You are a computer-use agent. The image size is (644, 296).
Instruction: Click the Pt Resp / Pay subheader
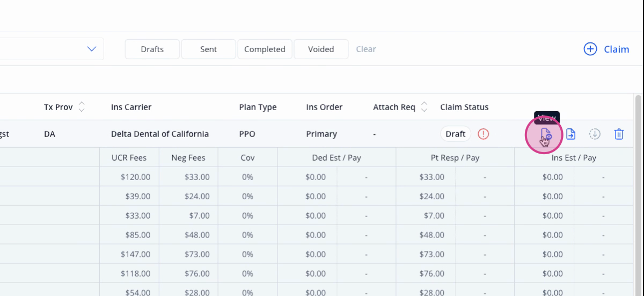(455, 157)
